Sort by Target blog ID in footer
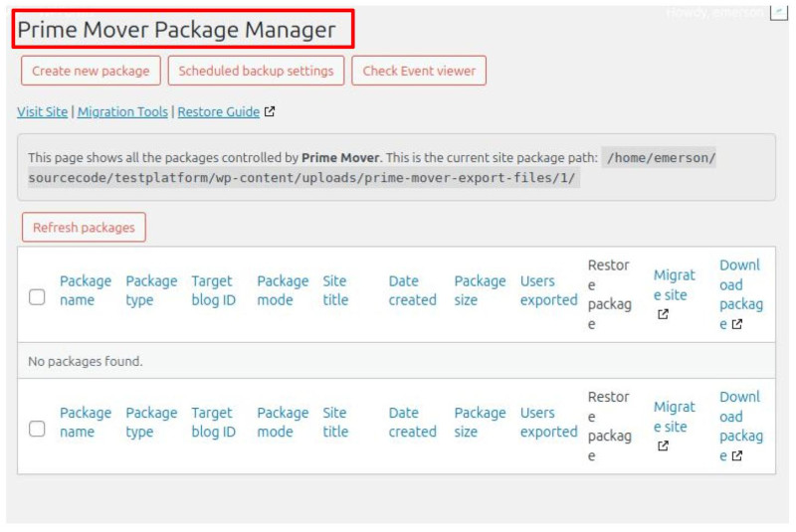 (214, 422)
